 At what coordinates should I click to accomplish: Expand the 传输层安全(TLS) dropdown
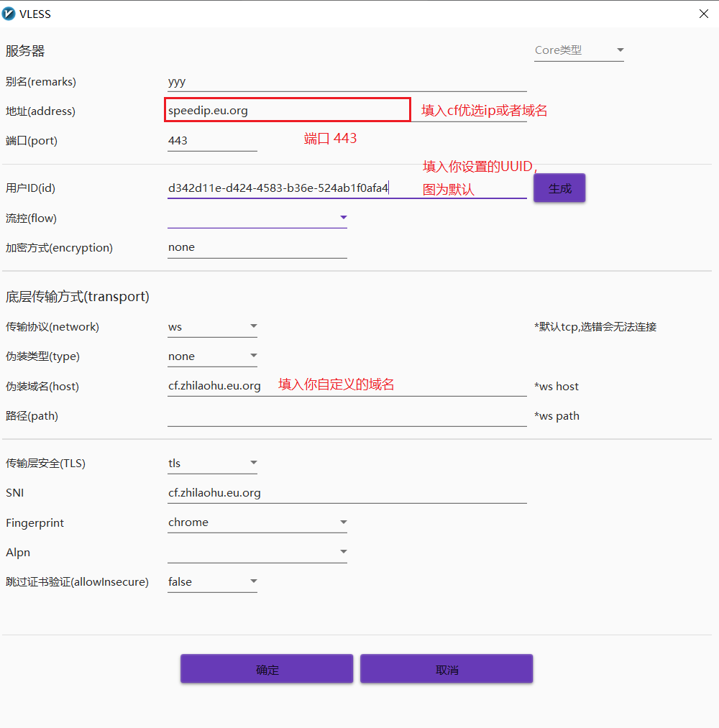click(x=212, y=464)
